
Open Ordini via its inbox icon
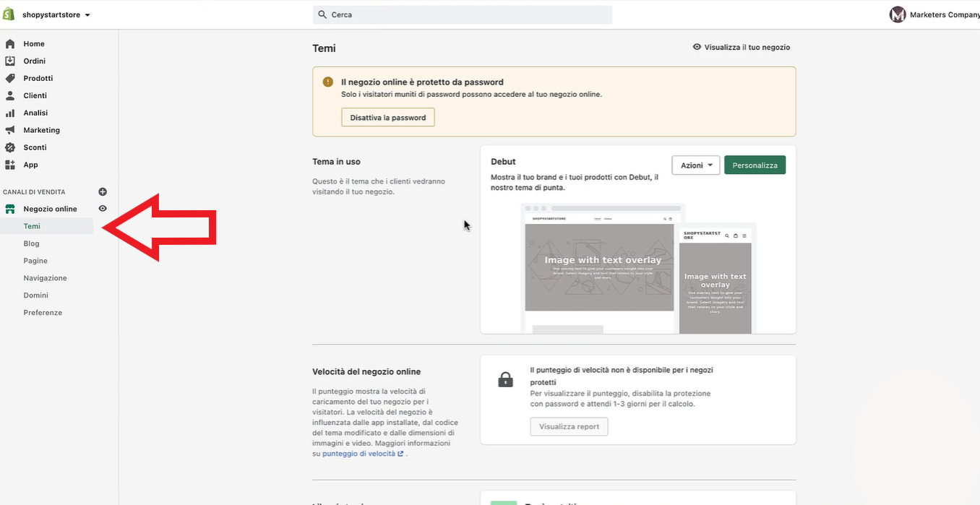click(10, 61)
